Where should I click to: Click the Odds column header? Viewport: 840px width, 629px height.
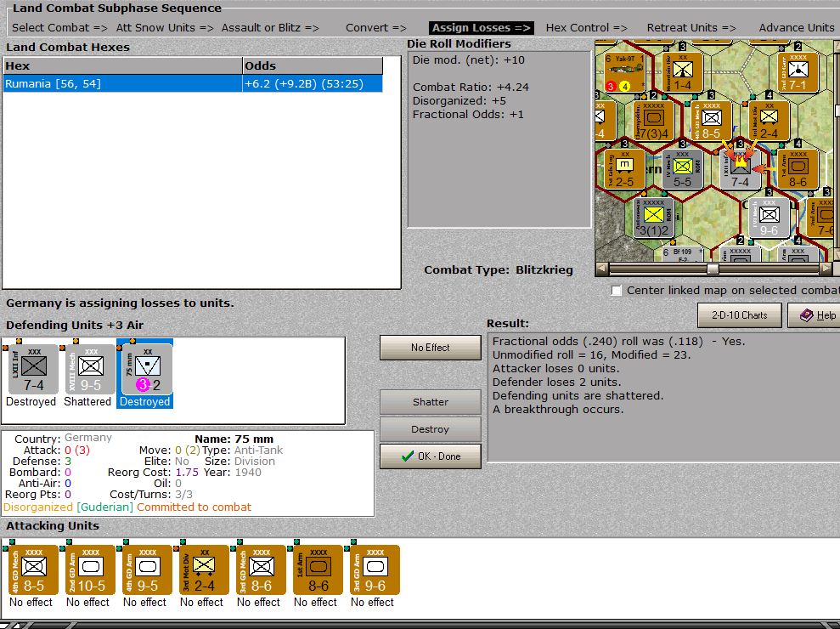313,66
